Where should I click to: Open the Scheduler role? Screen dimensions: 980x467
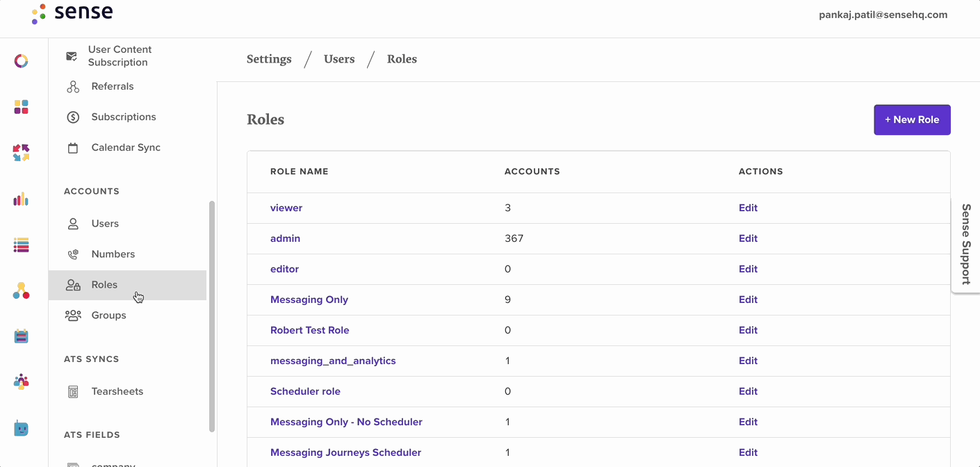[x=305, y=391]
